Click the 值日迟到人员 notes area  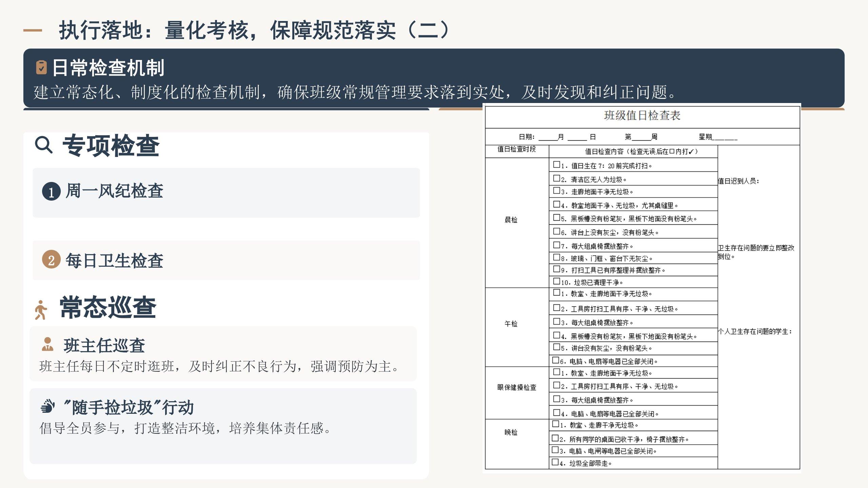point(738,181)
